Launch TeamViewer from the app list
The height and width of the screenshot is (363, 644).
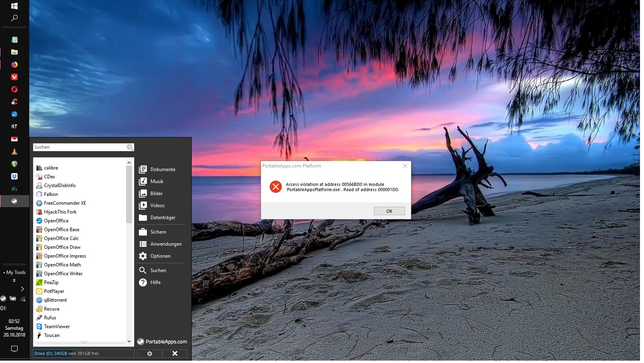tap(56, 327)
